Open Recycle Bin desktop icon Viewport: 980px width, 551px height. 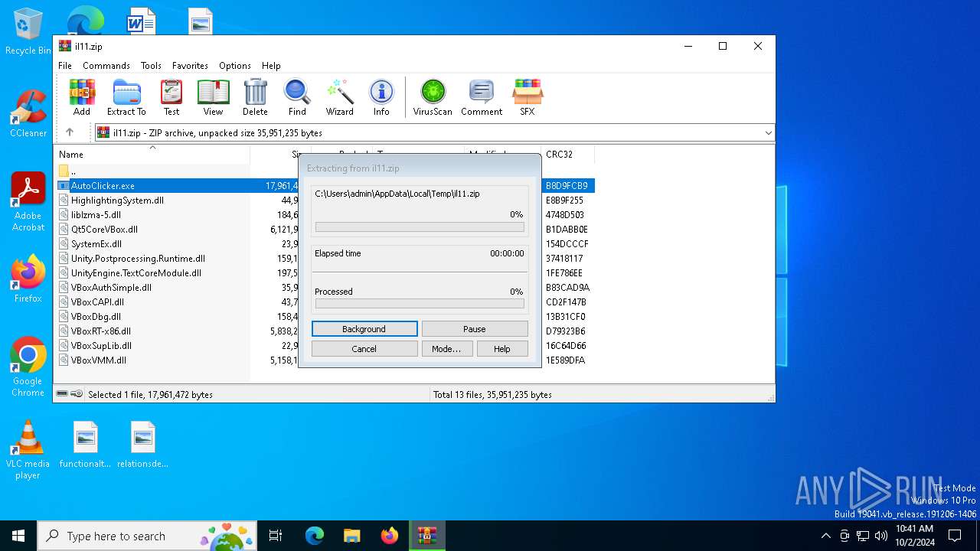[x=28, y=32]
